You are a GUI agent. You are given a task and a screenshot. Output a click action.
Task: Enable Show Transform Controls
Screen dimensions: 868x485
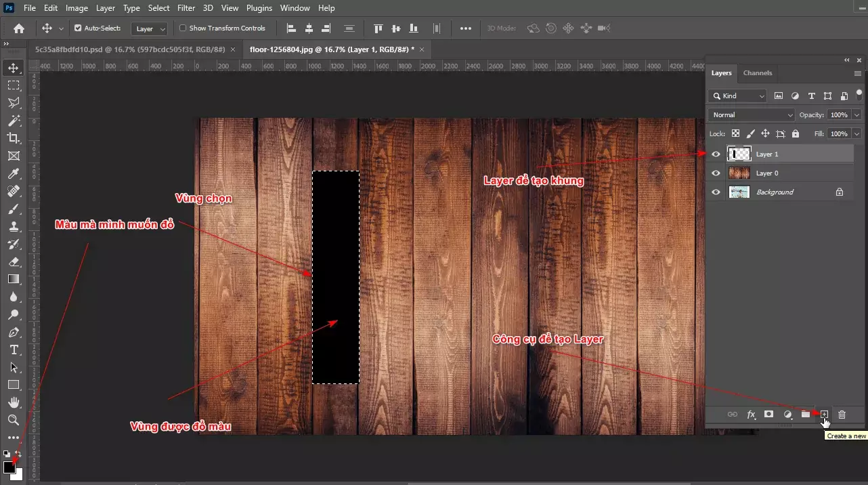click(x=182, y=28)
